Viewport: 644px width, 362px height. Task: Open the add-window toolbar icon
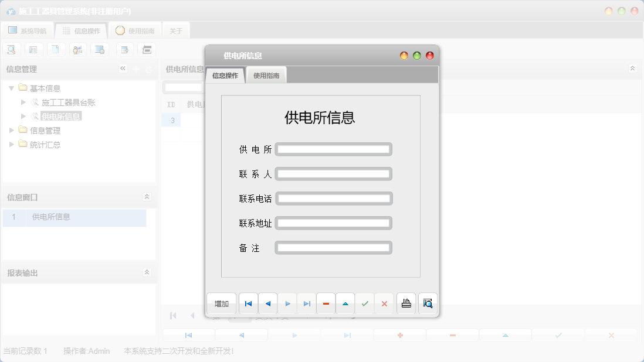[x=124, y=49]
